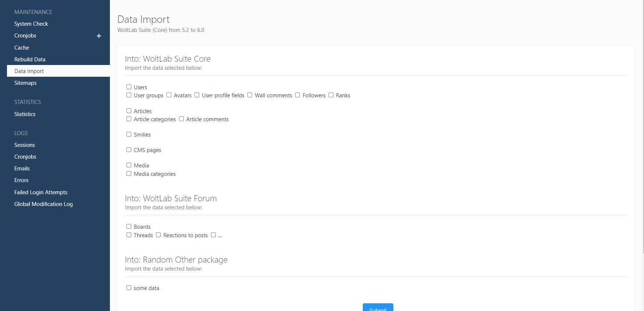Open the Sitemaps page
Image resolution: width=644 pixels, height=311 pixels.
coord(25,83)
